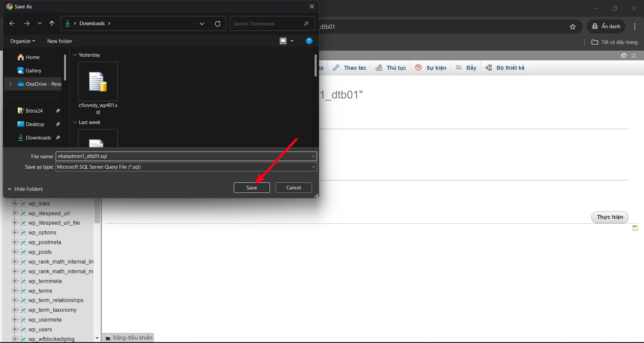Select the cfiovndy_wp401.sql file
The width and height of the screenshot is (644, 343).
tap(98, 89)
